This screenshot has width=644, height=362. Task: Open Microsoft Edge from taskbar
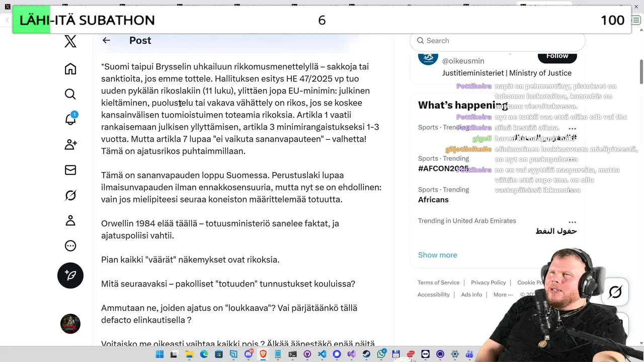coord(204,354)
